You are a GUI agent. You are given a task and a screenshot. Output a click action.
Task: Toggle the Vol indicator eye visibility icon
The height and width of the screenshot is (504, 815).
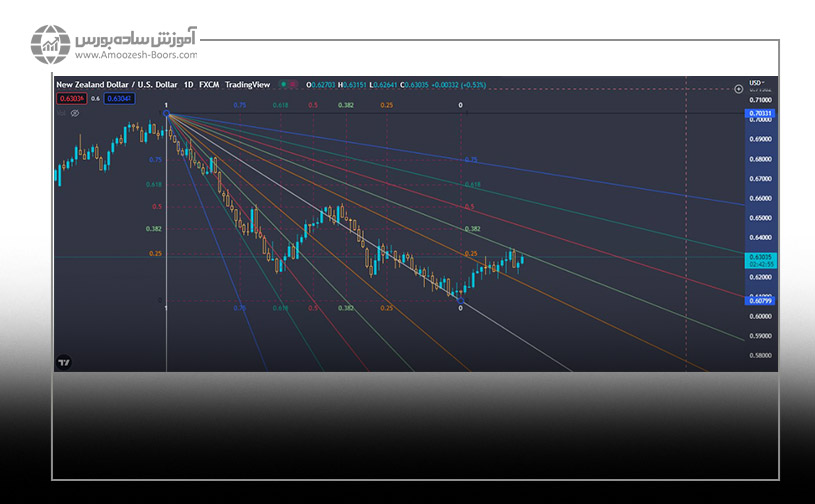tap(75, 113)
